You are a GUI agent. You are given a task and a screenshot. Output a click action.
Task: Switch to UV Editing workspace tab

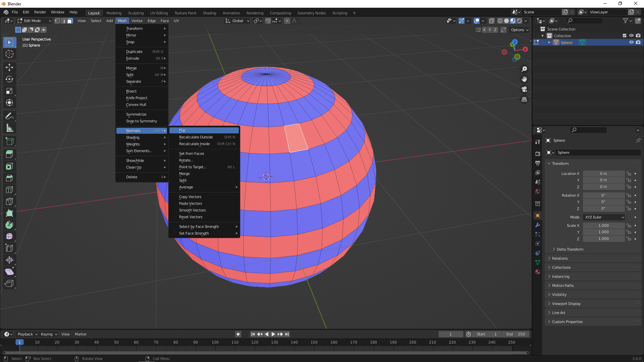[159, 13]
